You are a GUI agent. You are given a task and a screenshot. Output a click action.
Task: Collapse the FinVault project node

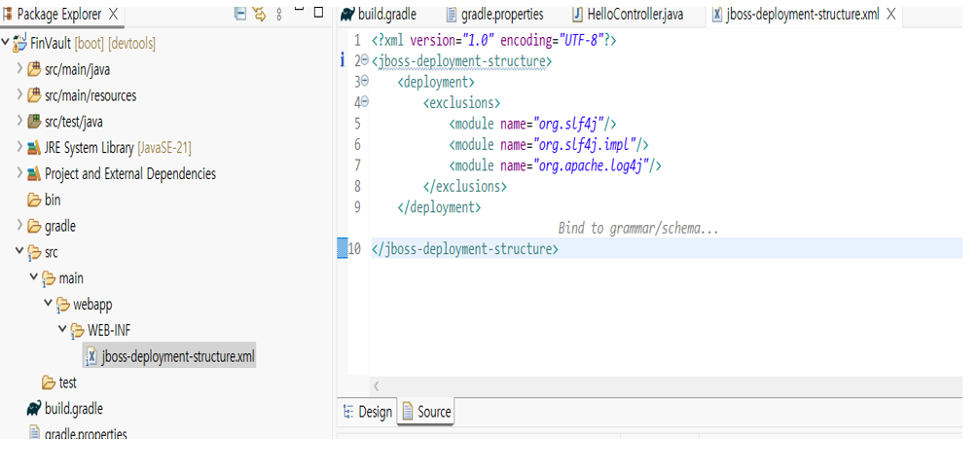coord(6,43)
